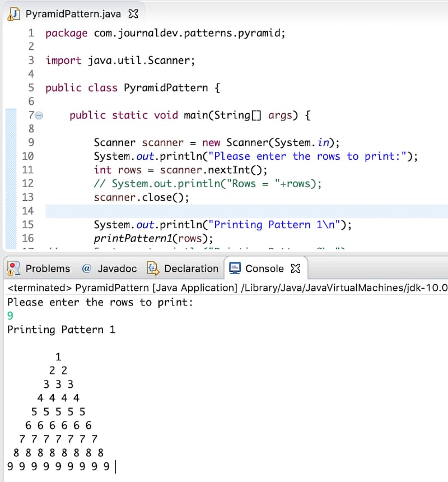The height and width of the screenshot is (482, 448).
Task: Click the main method signature line
Action: point(190,115)
